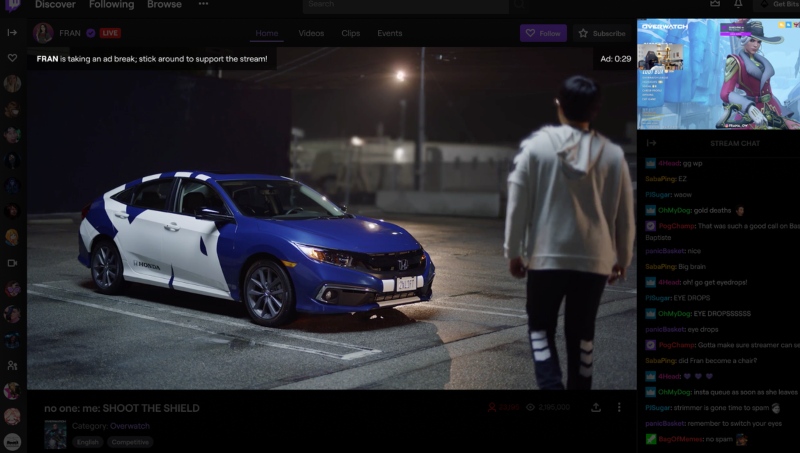Image resolution: width=800 pixels, height=453 pixels.
Task: Click the Twitch logo home icon
Action: 13,5
